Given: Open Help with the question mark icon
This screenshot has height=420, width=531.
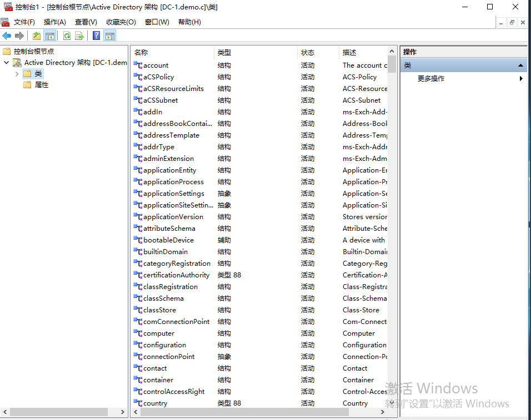Looking at the screenshot, I should [x=97, y=36].
